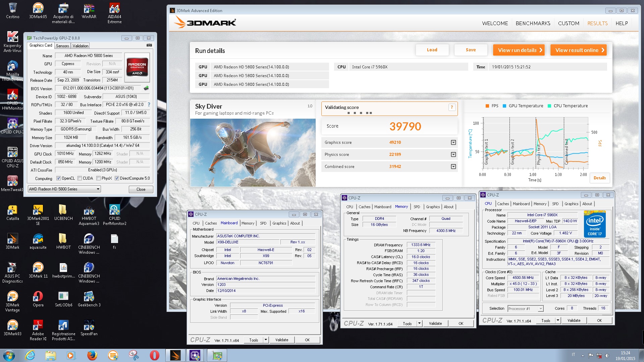Click GPU Temperature blue legend swatch
The height and width of the screenshot is (362, 644).
tap(504, 106)
